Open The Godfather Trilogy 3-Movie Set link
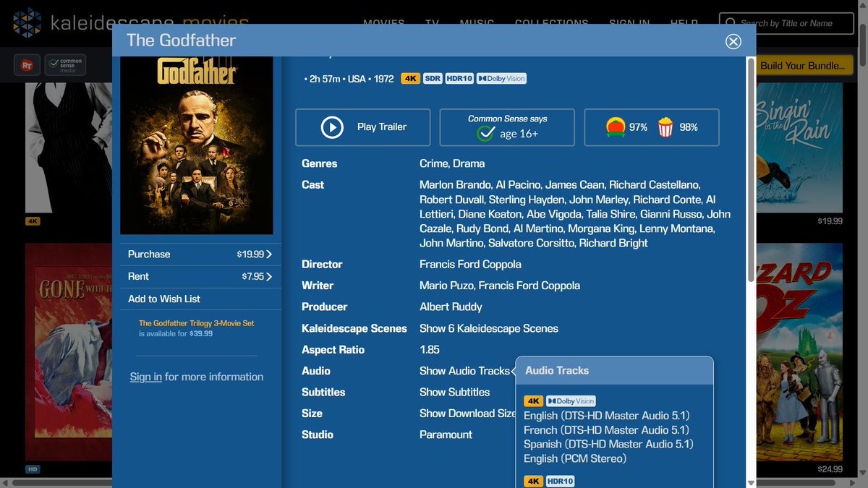This screenshot has width=868, height=488. [x=197, y=323]
